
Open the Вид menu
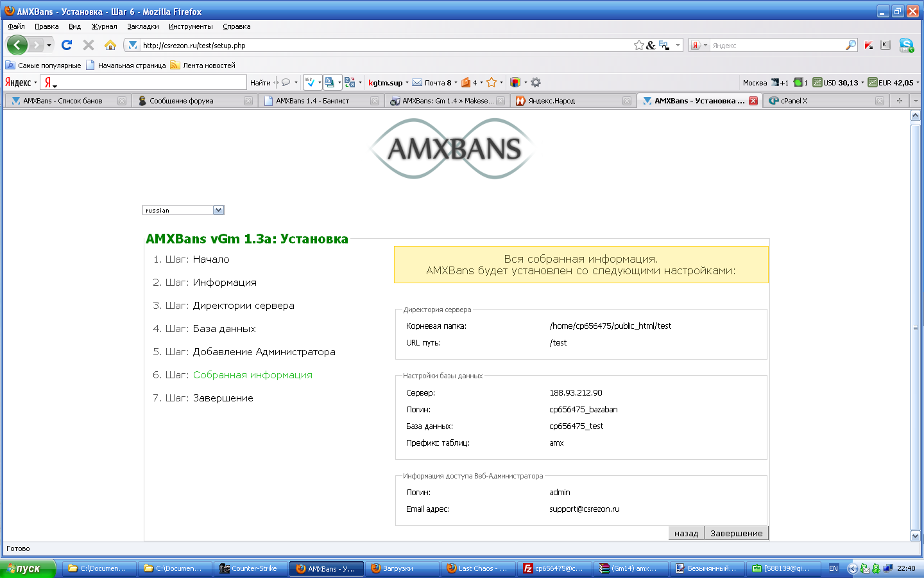pyautogui.click(x=75, y=26)
